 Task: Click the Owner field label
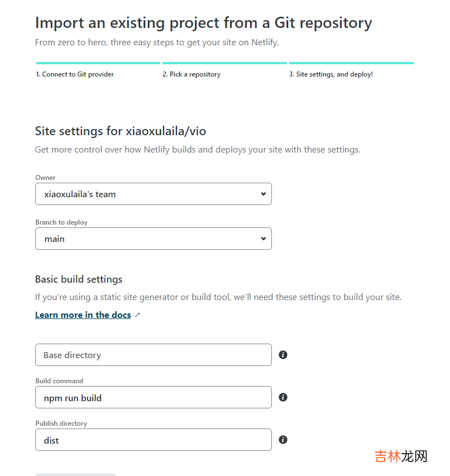45,178
